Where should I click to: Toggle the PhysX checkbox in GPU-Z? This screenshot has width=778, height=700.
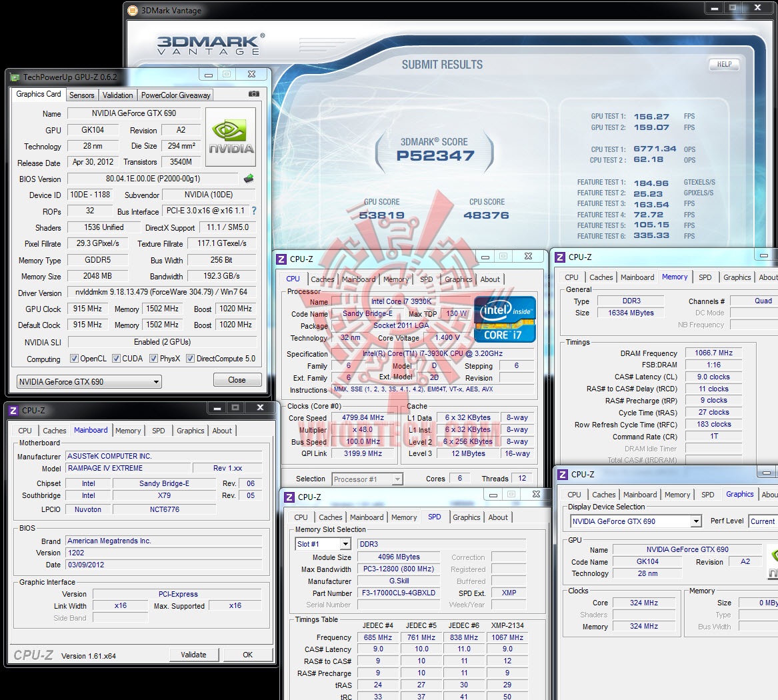click(154, 358)
